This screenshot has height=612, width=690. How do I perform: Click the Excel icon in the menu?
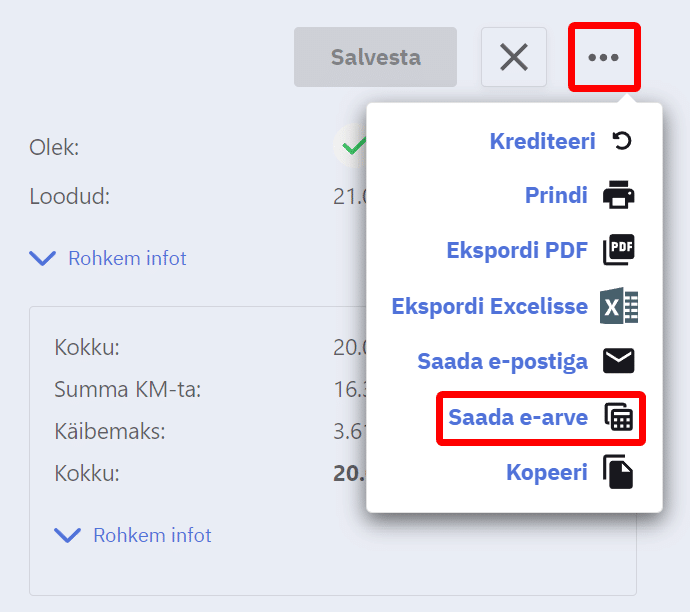619,306
